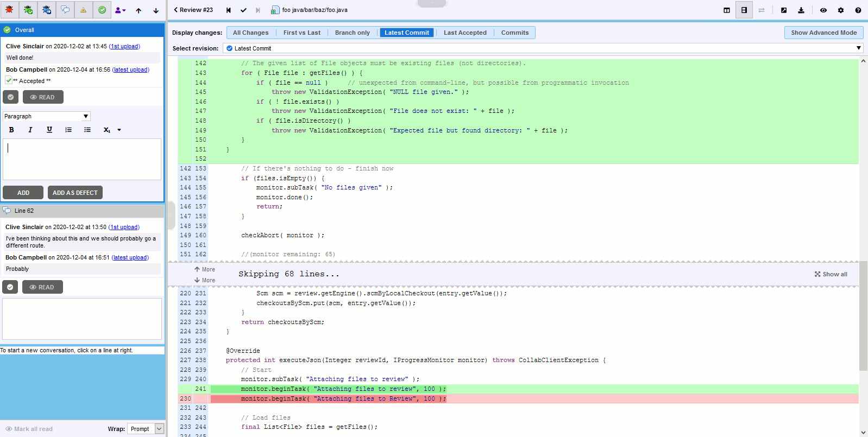Viewport: 868px width, 437px height.
Task: Click the Overall comment text box
Action: (x=82, y=159)
